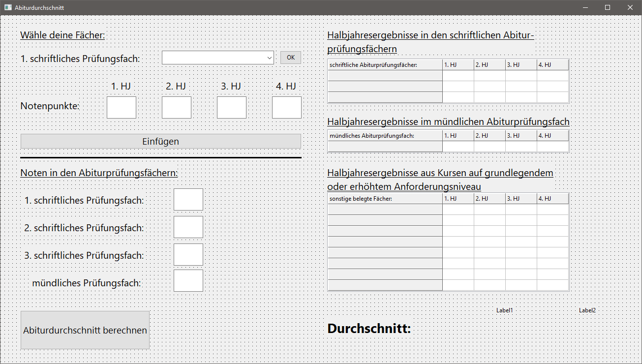Focus the 3. HJ Notenpunkte input box
The width and height of the screenshot is (642, 364).
click(232, 108)
